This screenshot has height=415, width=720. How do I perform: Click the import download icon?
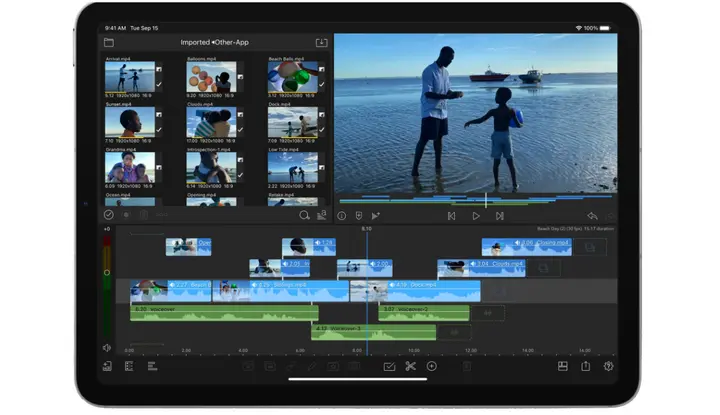[x=321, y=43]
